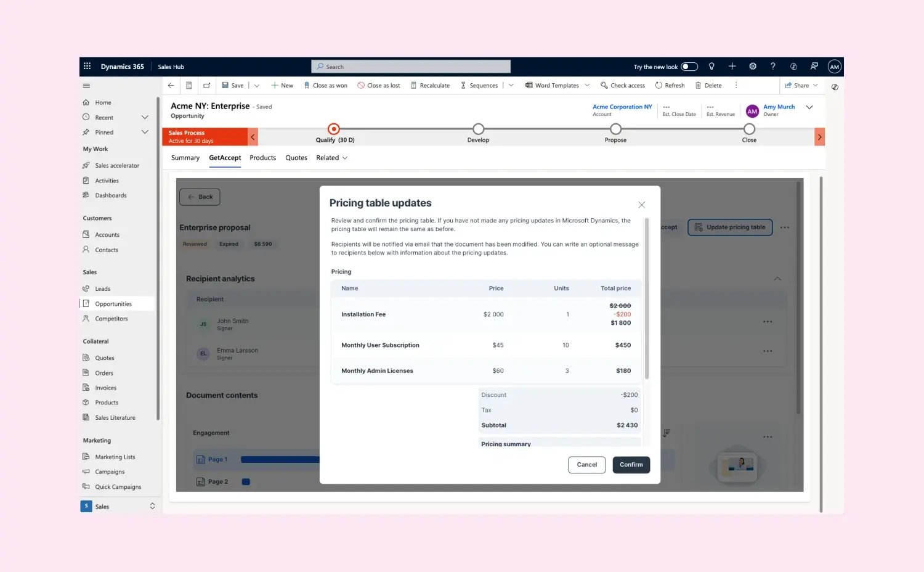The image size is (924, 572).
Task: Open Invoices in sidebar
Action: [105, 388]
